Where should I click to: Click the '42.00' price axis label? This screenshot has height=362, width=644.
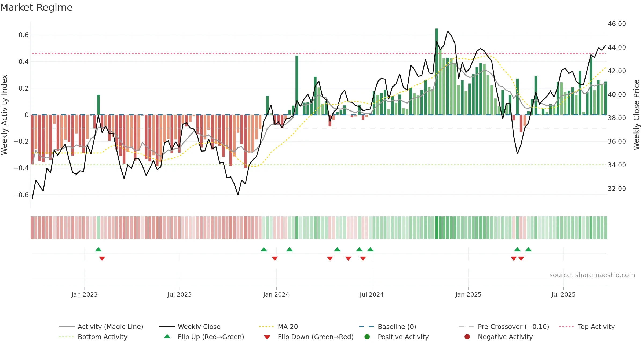tap(617, 71)
